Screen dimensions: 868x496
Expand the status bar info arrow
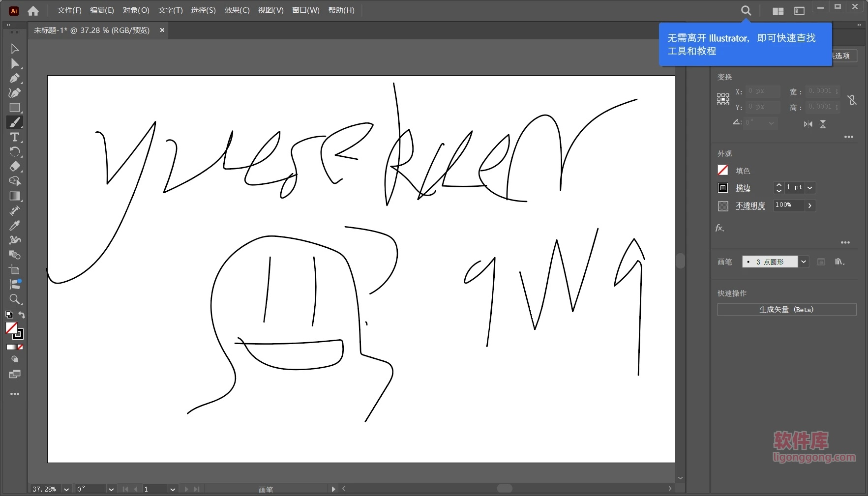pyautogui.click(x=333, y=489)
